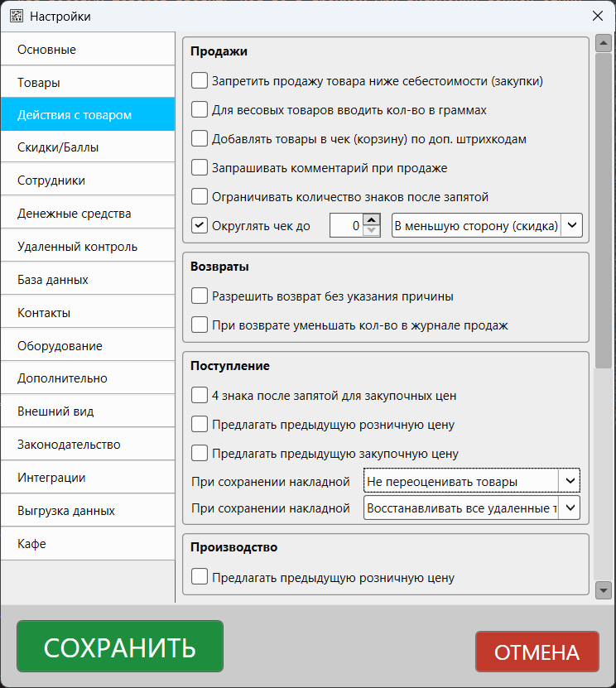
Task: Check 4 знака после запятой option
Action: click(200, 396)
